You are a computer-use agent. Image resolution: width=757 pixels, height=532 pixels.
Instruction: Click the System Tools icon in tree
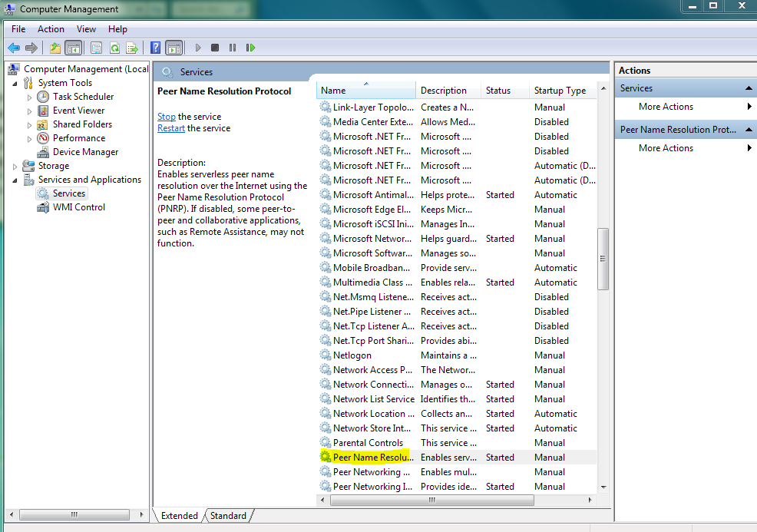point(28,83)
